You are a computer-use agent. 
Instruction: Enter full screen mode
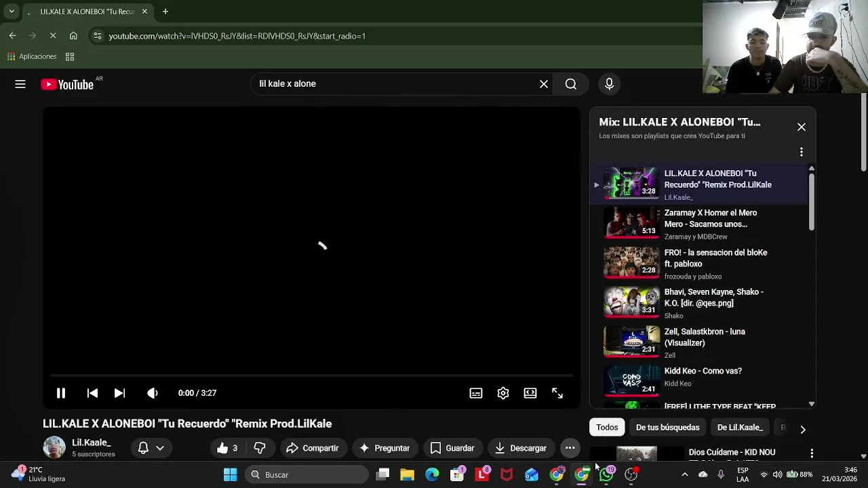click(557, 393)
